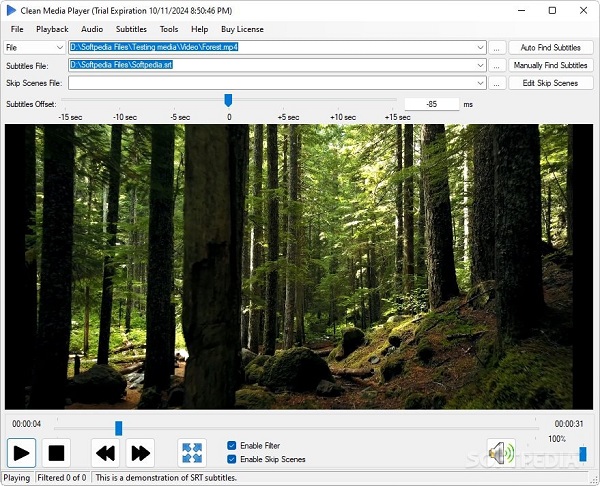Open the File source type dropdown
The image size is (600, 486).
34,47
